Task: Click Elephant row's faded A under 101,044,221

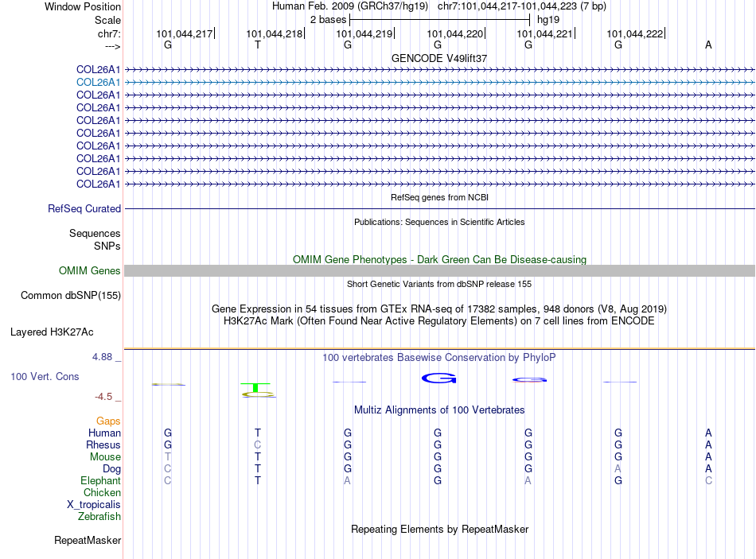Action: (x=528, y=481)
